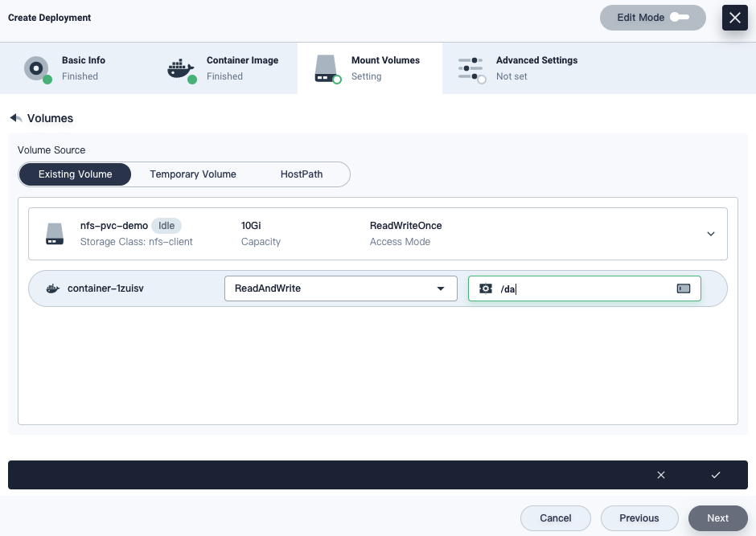The image size is (756, 536).
Task: Cancel volume edit with the X icon
Action: coord(661,475)
